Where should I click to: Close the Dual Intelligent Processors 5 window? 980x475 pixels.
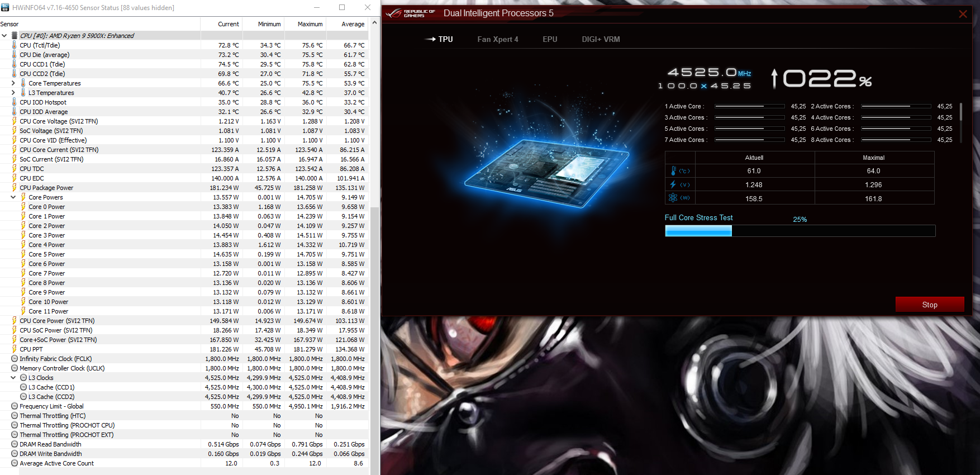pos(963,14)
